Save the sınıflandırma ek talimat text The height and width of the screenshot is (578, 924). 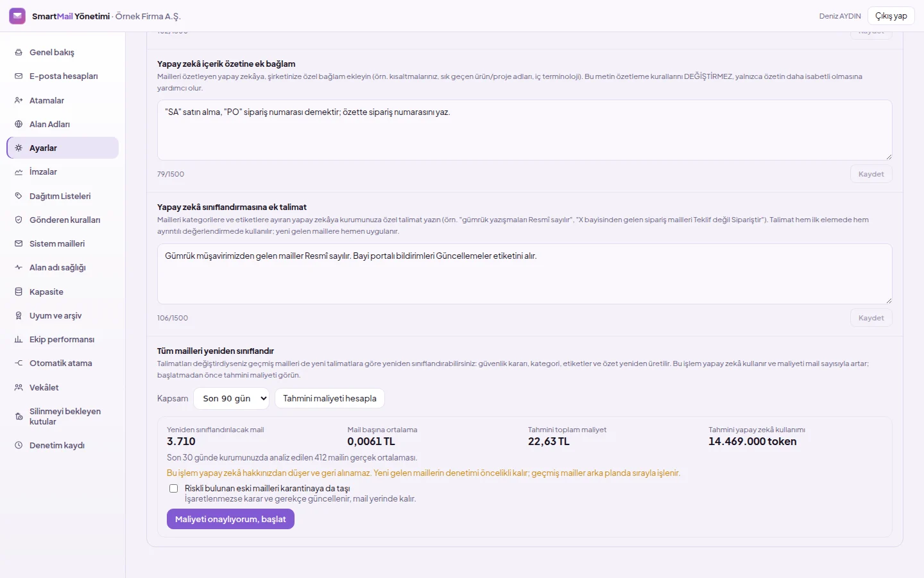pyautogui.click(x=871, y=319)
